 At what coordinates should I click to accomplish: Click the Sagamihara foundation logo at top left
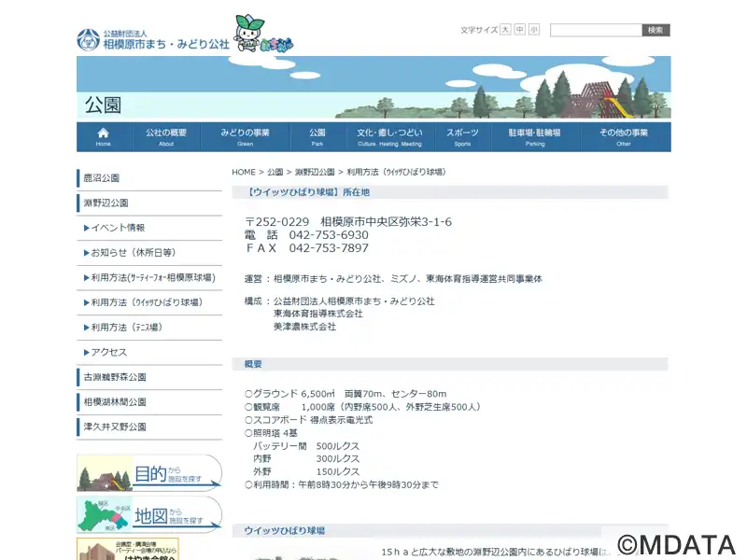point(153,39)
